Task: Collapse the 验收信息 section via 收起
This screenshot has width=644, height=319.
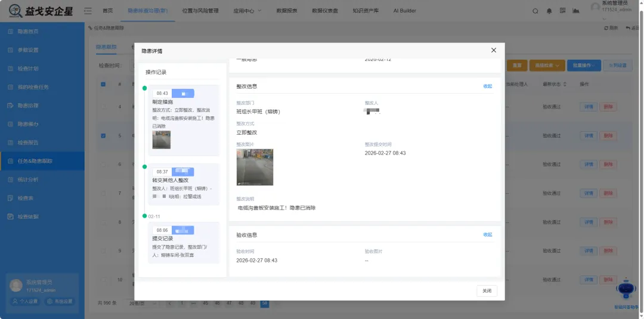Action: [488, 235]
